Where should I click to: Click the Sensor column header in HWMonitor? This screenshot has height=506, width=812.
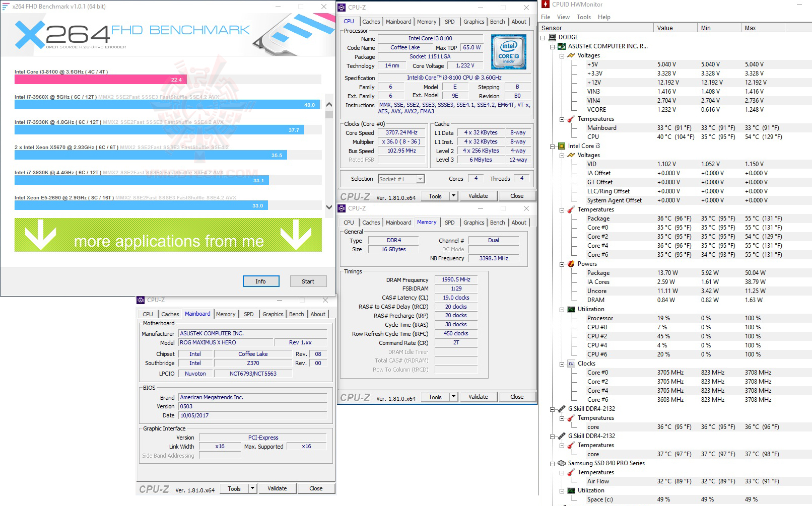point(596,28)
